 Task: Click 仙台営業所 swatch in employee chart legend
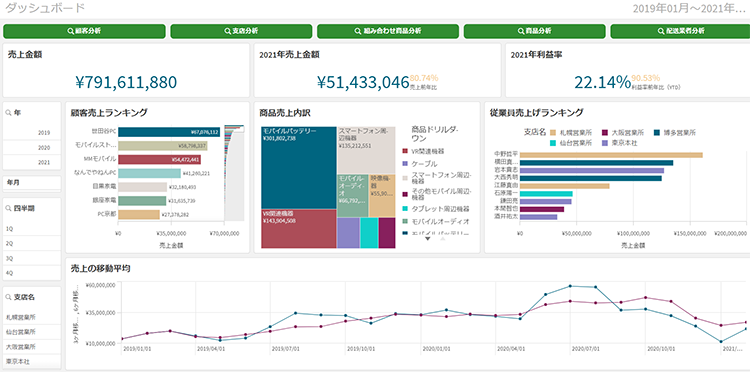(x=553, y=143)
